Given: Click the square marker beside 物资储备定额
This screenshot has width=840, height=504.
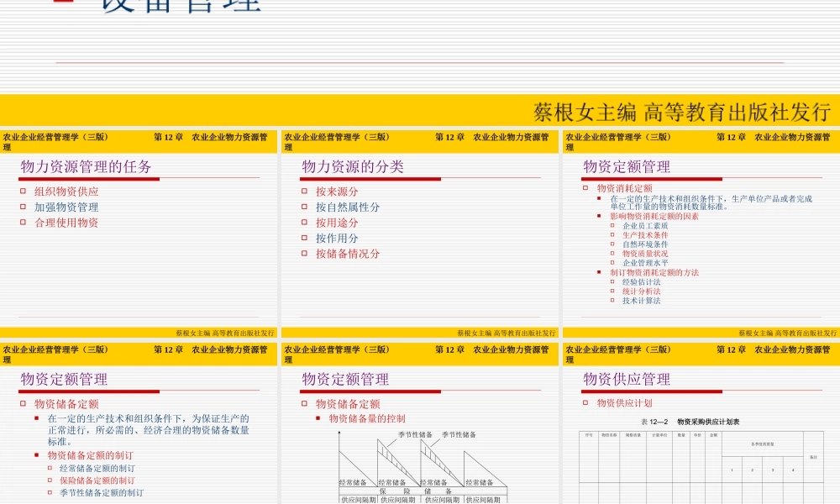Looking at the screenshot, I should tap(24, 402).
